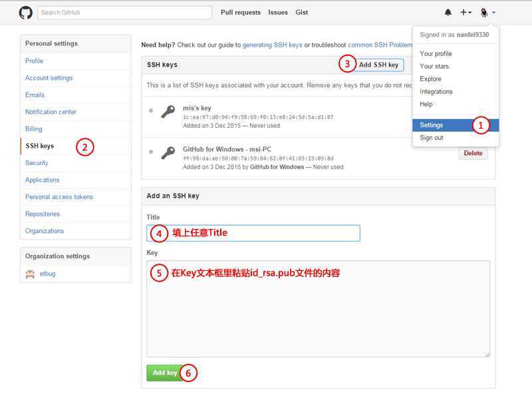Click the key icon beside GitHub for Windows
532x406 pixels.
pos(168,153)
